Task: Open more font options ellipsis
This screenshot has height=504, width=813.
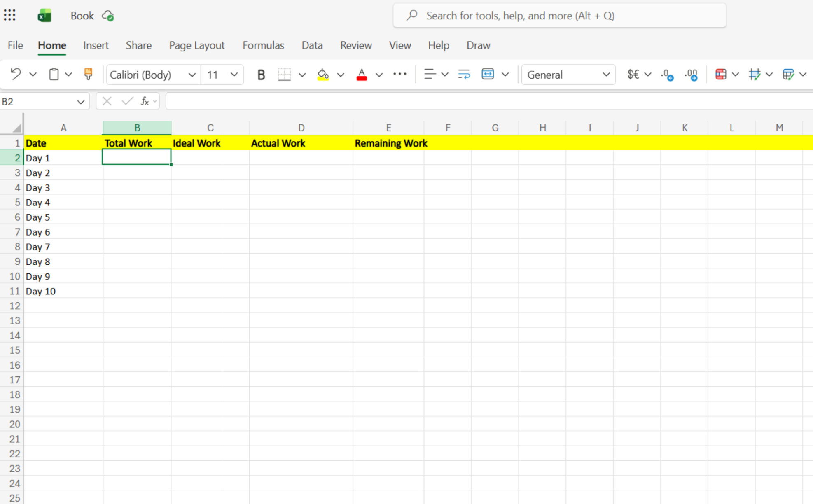Action: pyautogui.click(x=399, y=74)
